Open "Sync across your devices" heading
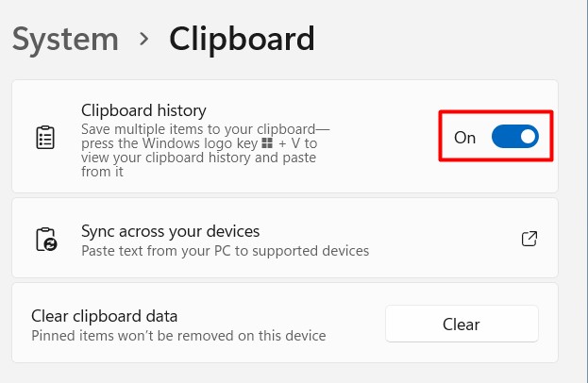The image size is (588, 383). click(x=170, y=230)
